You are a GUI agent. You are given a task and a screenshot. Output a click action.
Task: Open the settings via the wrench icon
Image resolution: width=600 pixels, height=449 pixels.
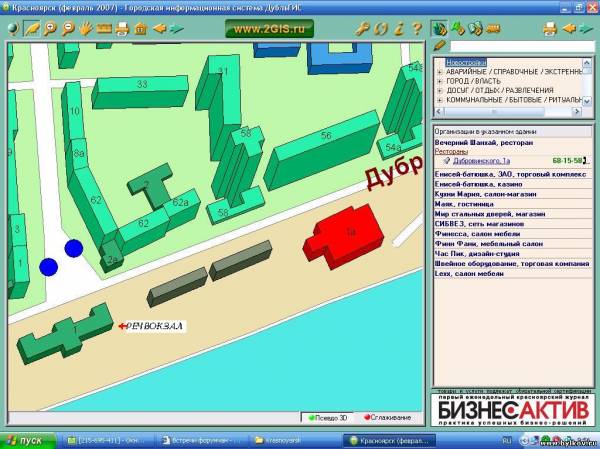click(362, 29)
